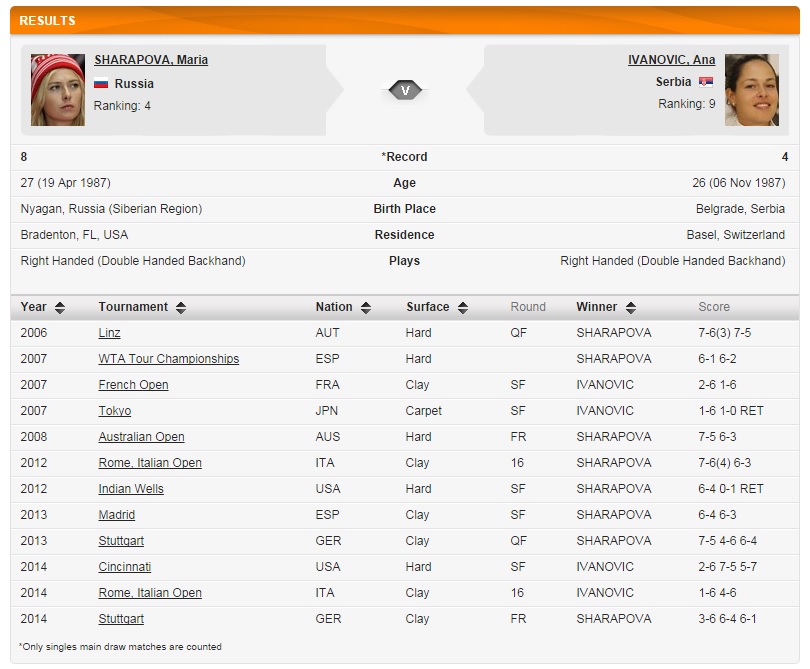Click the Surface column header

(x=428, y=307)
